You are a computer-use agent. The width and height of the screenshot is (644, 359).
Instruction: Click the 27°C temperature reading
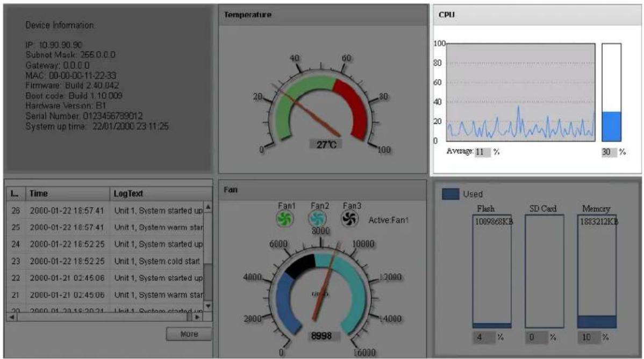tap(326, 144)
